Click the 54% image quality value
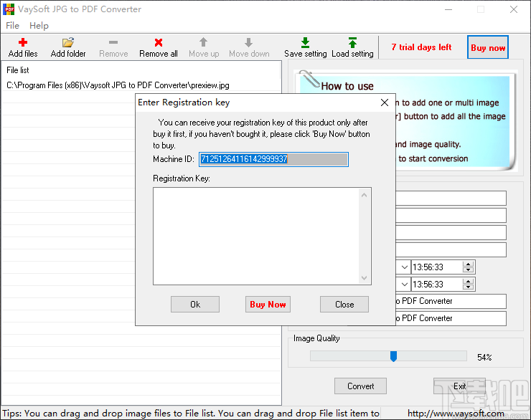The height and width of the screenshot is (420, 531). [484, 358]
